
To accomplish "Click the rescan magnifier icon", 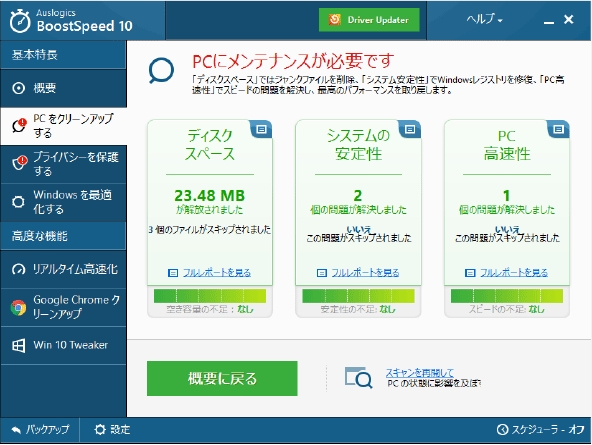I will point(358,378).
